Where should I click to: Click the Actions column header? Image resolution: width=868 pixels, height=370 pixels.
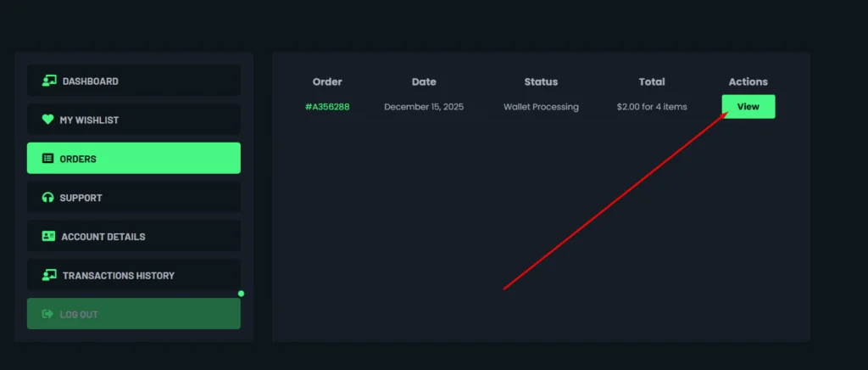pyautogui.click(x=748, y=82)
